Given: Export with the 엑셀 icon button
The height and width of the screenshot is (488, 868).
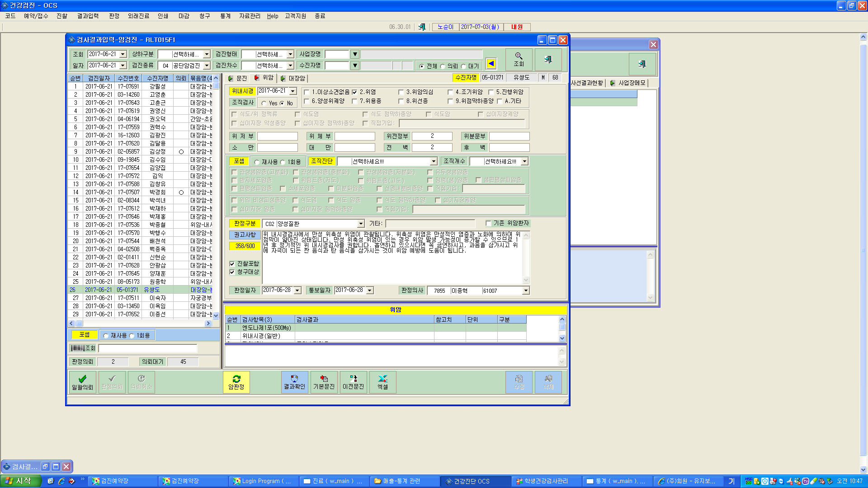Looking at the screenshot, I should pos(382,382).
